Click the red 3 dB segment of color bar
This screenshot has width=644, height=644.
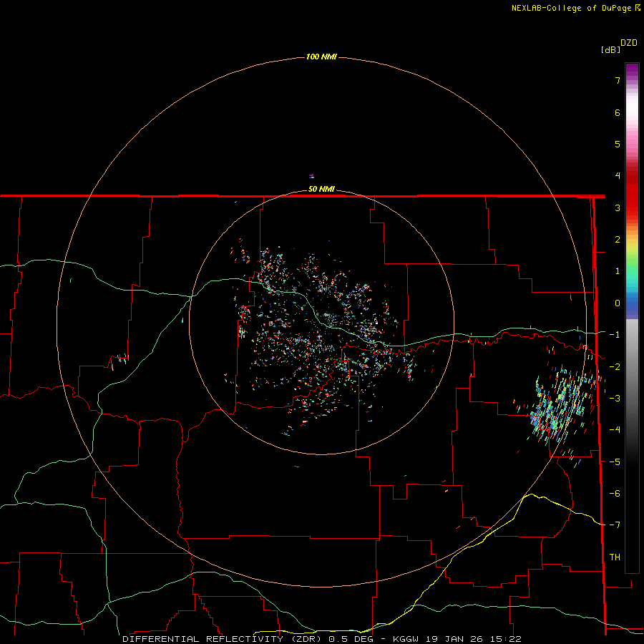(x=632, y=208)
